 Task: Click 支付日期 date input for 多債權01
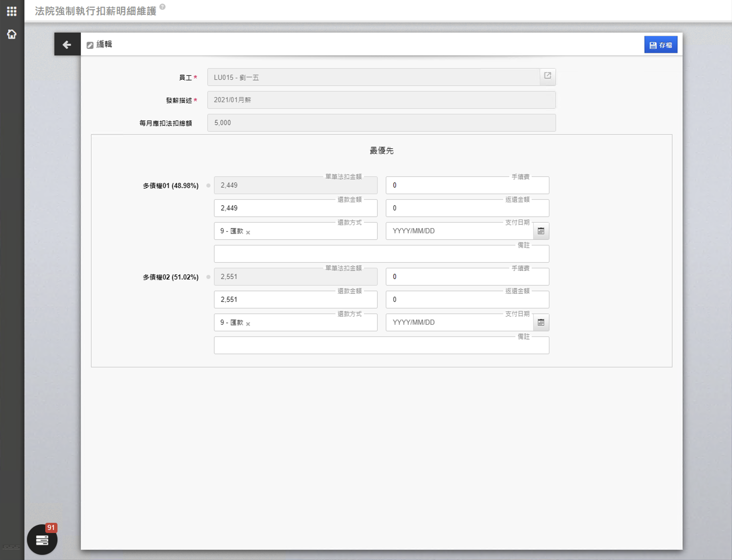tap(459, 231)
